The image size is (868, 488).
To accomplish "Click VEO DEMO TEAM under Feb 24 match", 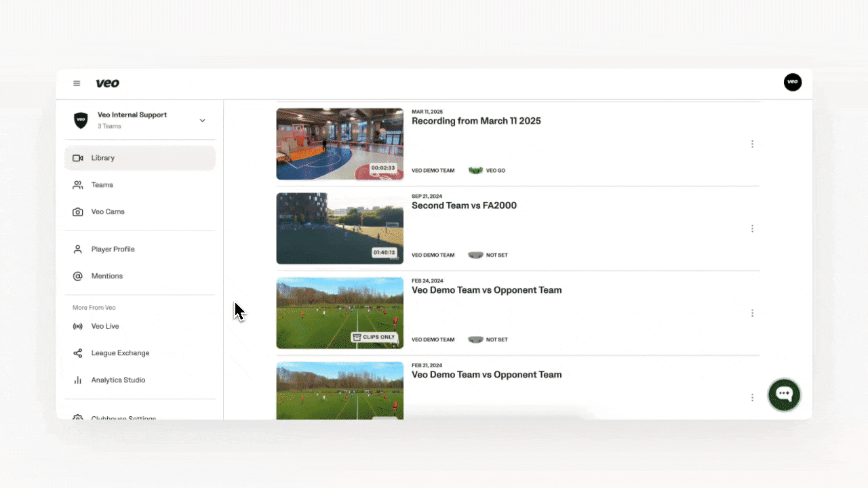I will (433, 340).
